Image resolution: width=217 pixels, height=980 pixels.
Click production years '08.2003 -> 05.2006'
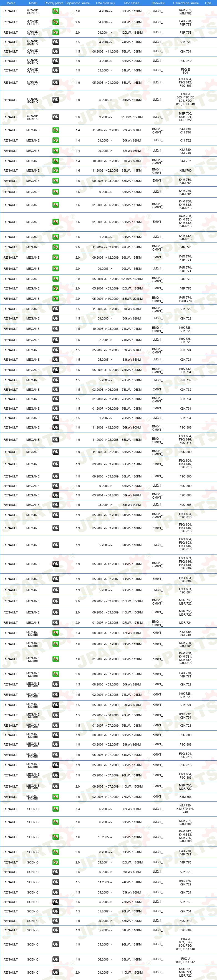105,684
